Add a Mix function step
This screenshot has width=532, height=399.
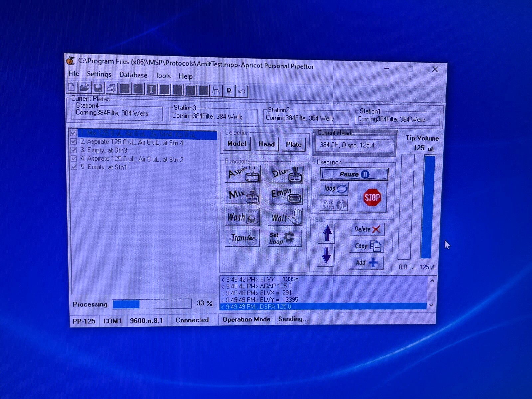(243, 195)
